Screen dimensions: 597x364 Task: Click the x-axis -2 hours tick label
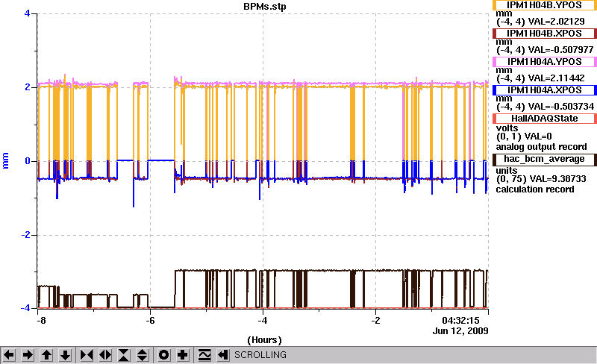tap(376, 321)
